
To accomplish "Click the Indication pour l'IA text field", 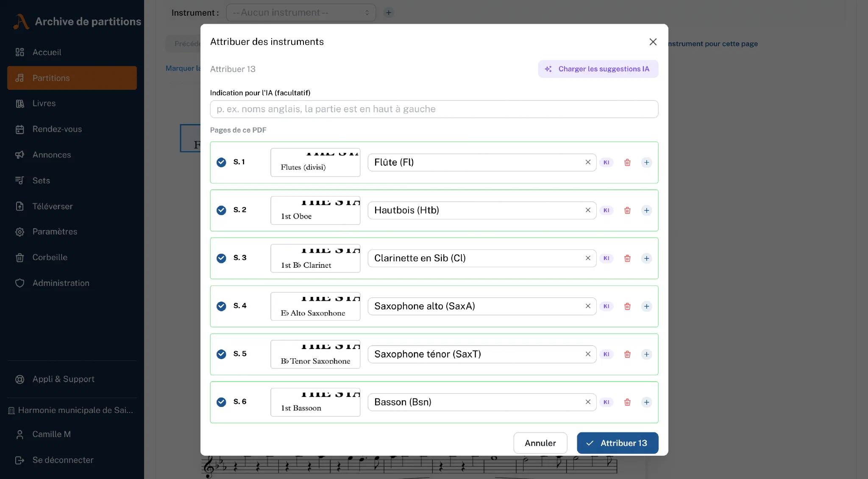I will click(434, 109).
